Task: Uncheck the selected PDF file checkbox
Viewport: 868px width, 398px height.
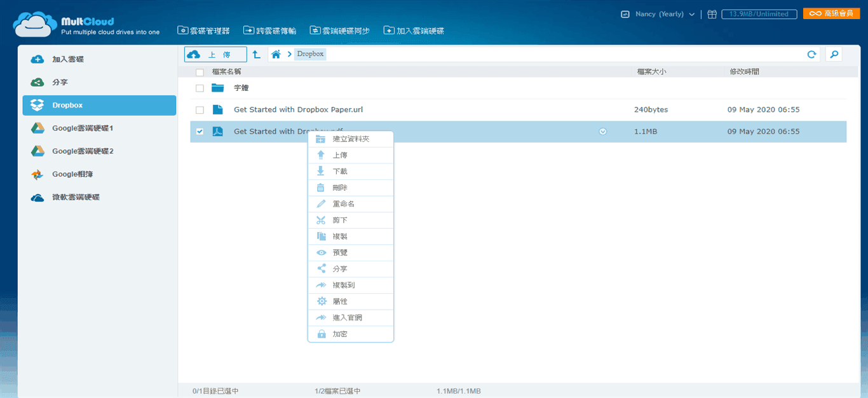Action: pos(200,132)
